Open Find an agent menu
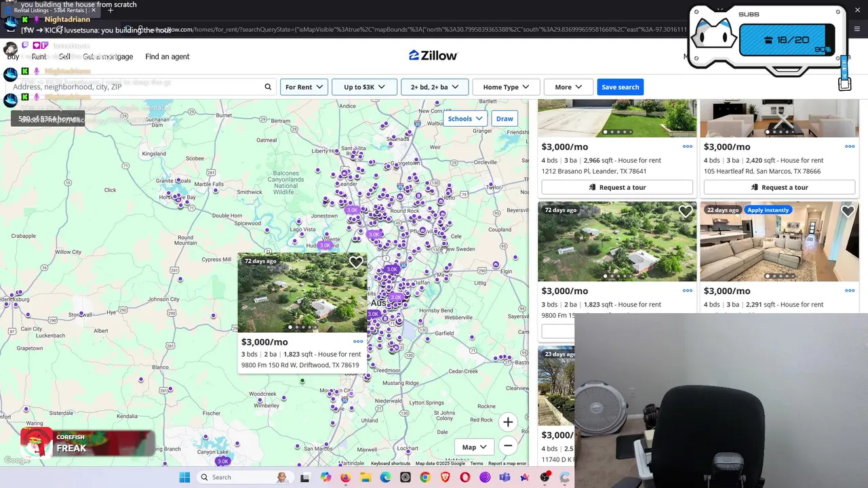This screenshot has height=488, width=868. (167, 56)
